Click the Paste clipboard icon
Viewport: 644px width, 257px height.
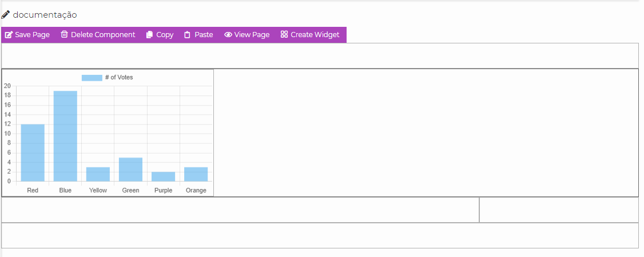187,35
